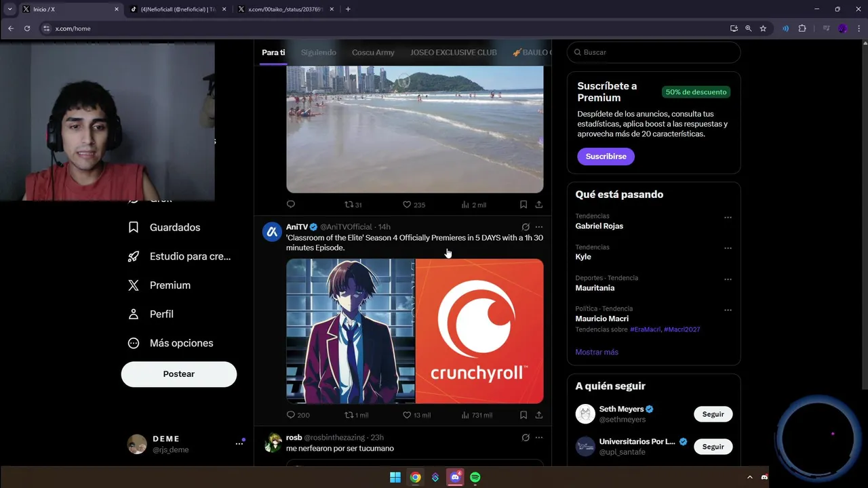Screen dimensions: 868x488
Task: Reply to AniTV post with 200 replies
Action: point(298,415)
